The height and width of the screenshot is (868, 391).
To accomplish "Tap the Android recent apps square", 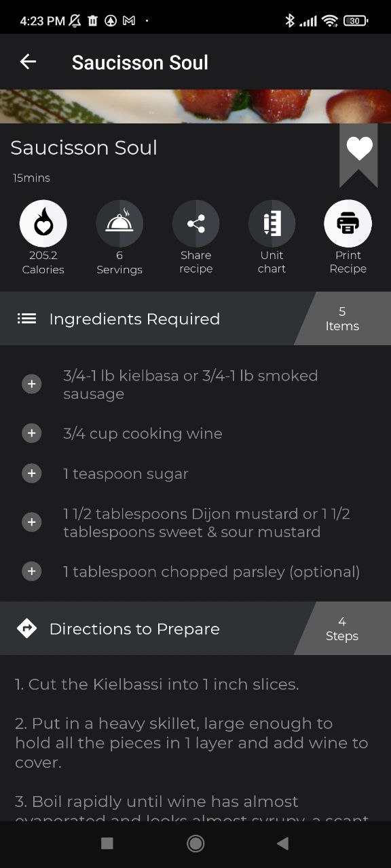I will coord(107,843).
